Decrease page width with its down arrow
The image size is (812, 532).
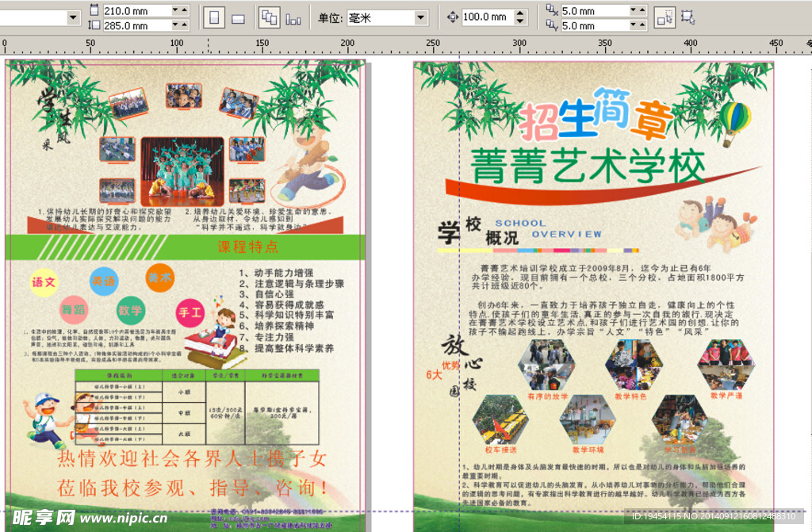point(175,10)
